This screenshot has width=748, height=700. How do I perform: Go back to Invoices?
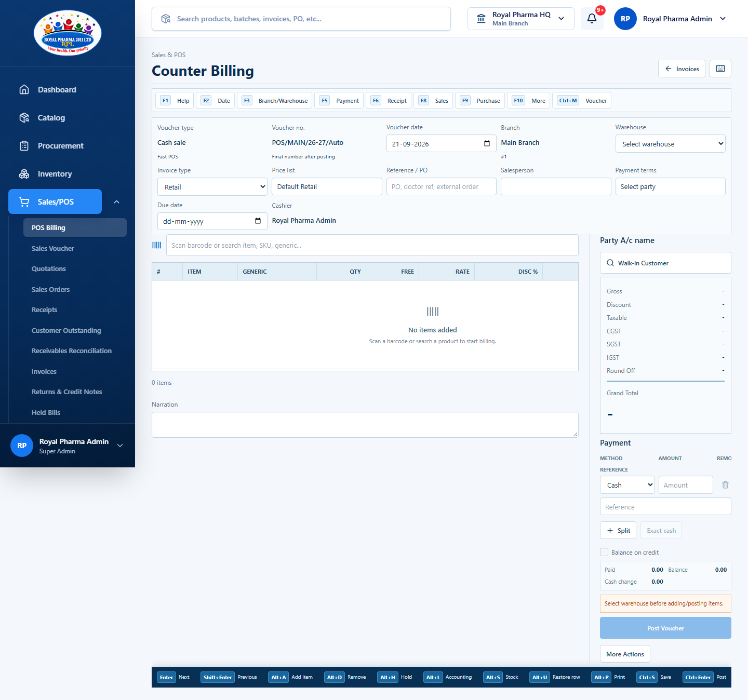coord(682,69)
